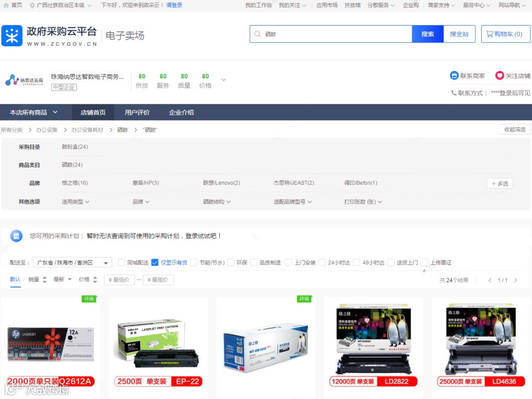
Task: Switch to the 企业介绍 tab
Action: [x=181, y=112]
